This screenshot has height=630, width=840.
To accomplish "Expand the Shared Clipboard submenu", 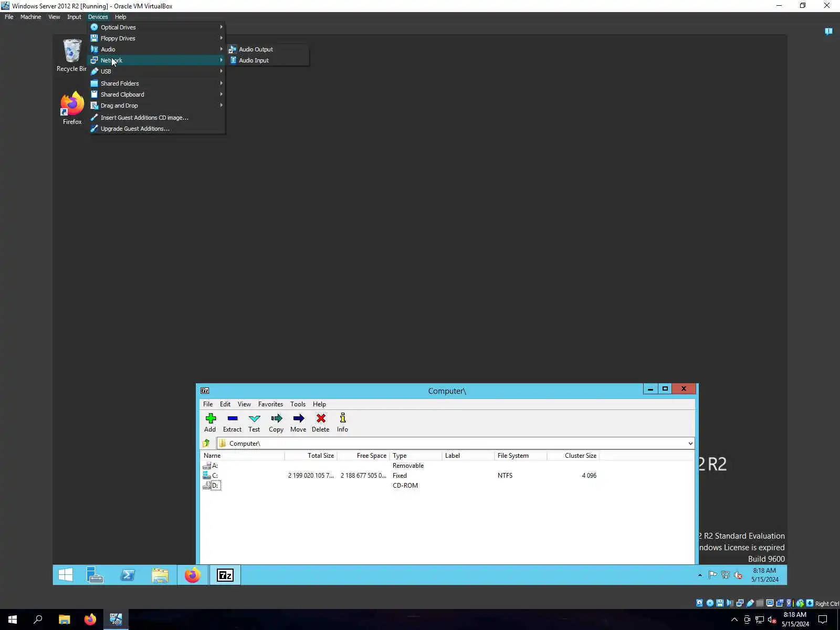I will [x=156, y=94].
